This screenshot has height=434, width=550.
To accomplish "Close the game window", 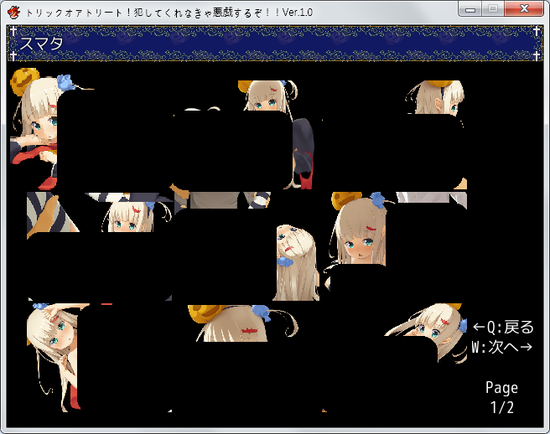I will tap(524, 9).
